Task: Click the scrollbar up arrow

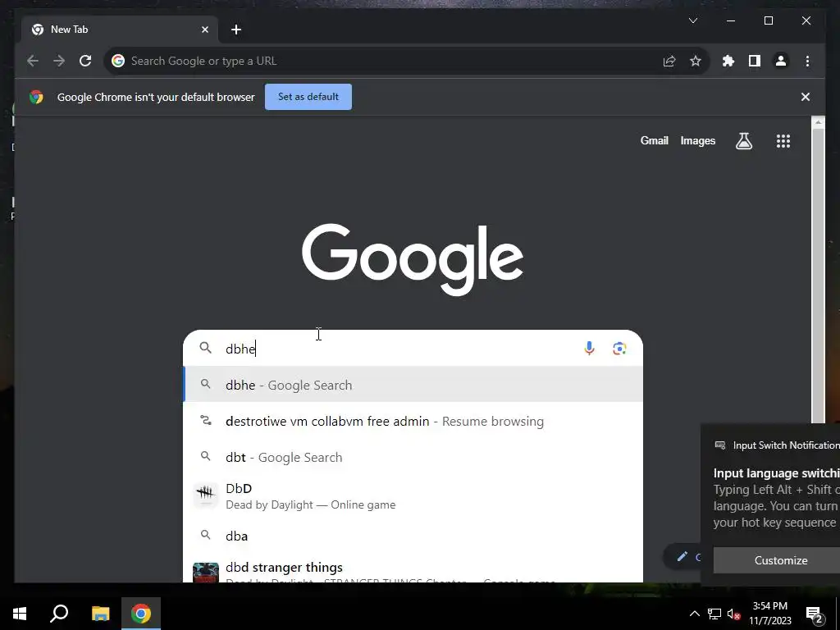Action: pos(818,122)
